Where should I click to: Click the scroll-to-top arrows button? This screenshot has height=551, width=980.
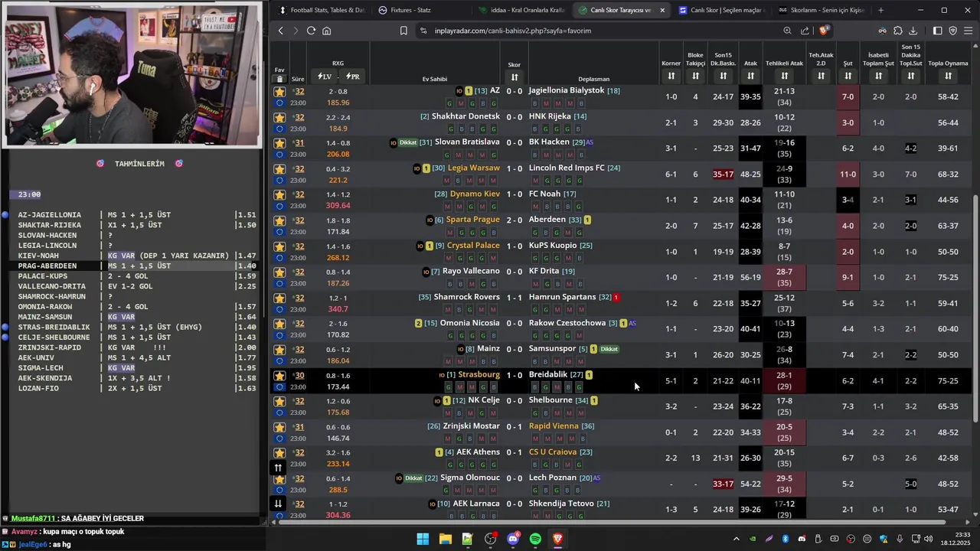pyautogui.click(x=278, y=468)
